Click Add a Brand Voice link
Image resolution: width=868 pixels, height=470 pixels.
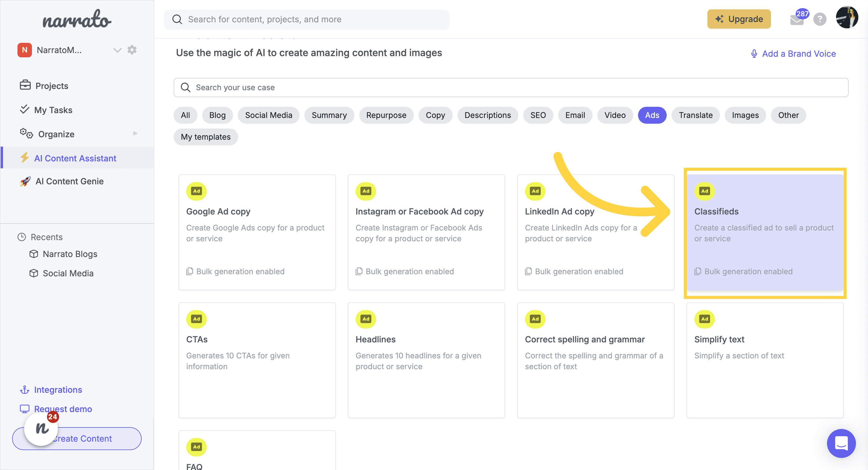tap(793, 54)
